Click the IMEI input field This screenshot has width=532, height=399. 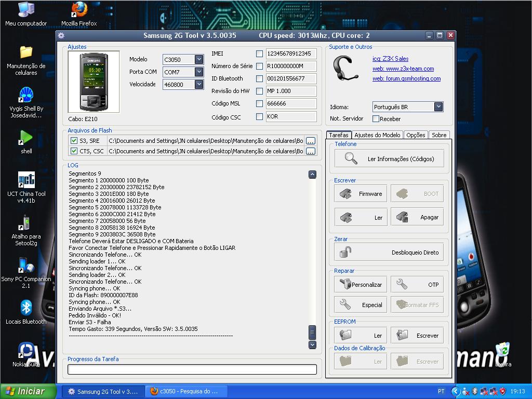(291, 54)
